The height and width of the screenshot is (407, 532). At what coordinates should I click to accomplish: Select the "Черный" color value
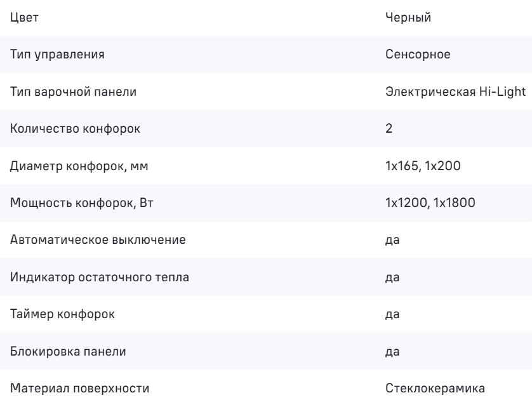pos(409,17)
